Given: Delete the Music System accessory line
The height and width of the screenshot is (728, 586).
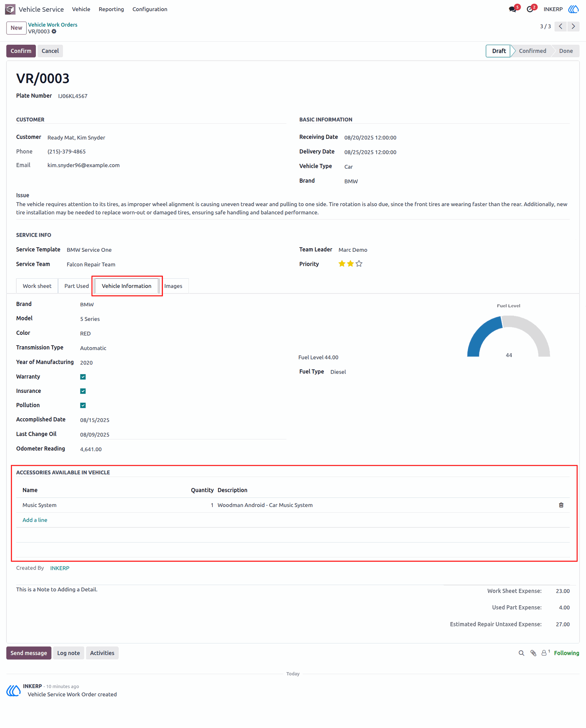Looking at the screenshot, I should coord(561,505).
